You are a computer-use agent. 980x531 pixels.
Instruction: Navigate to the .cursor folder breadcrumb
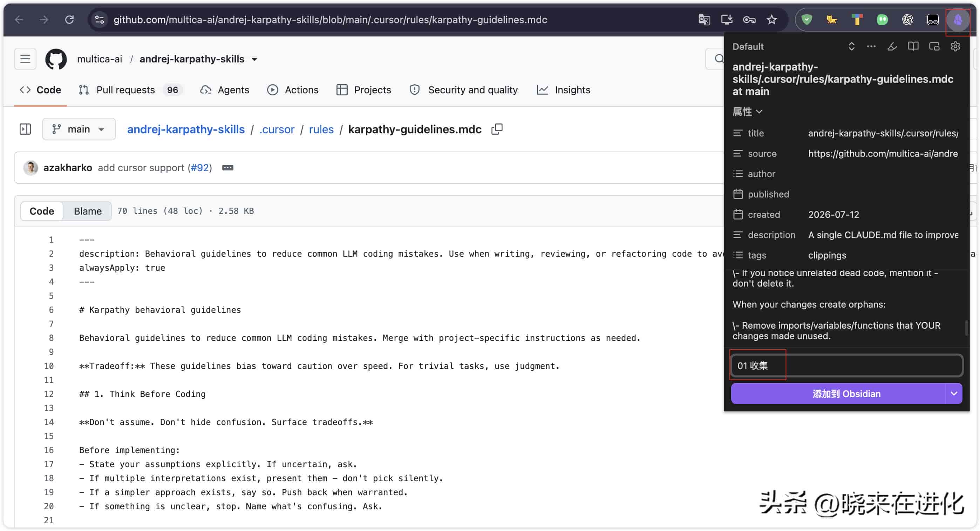coord(277,129)
